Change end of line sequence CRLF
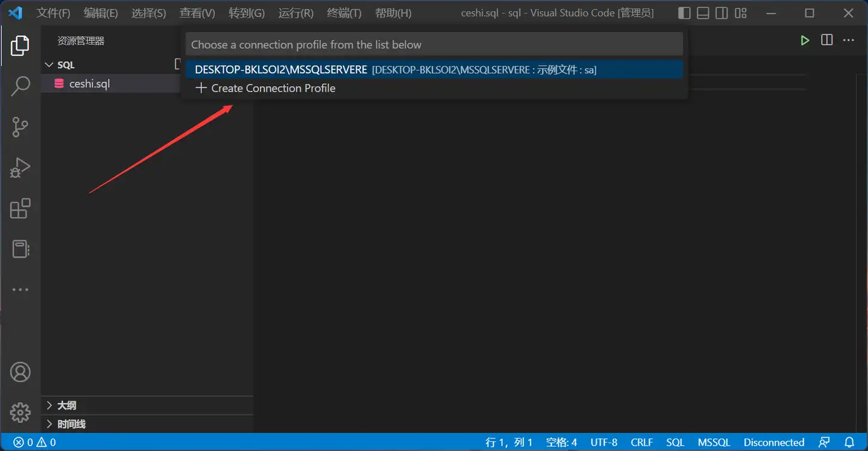Image resolution: width=868 pixels, height=451 pixels. click(642, 443)
